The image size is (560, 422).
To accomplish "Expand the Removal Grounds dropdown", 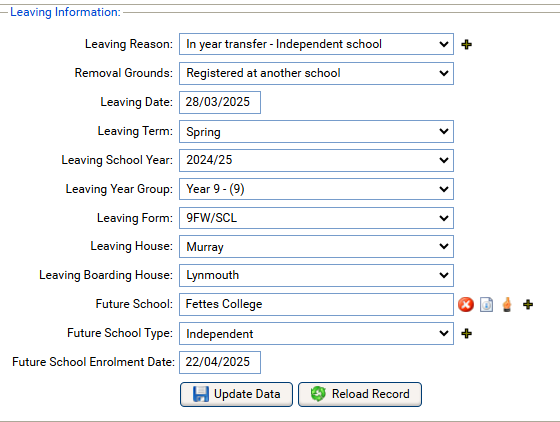I will tap(316, 73).
